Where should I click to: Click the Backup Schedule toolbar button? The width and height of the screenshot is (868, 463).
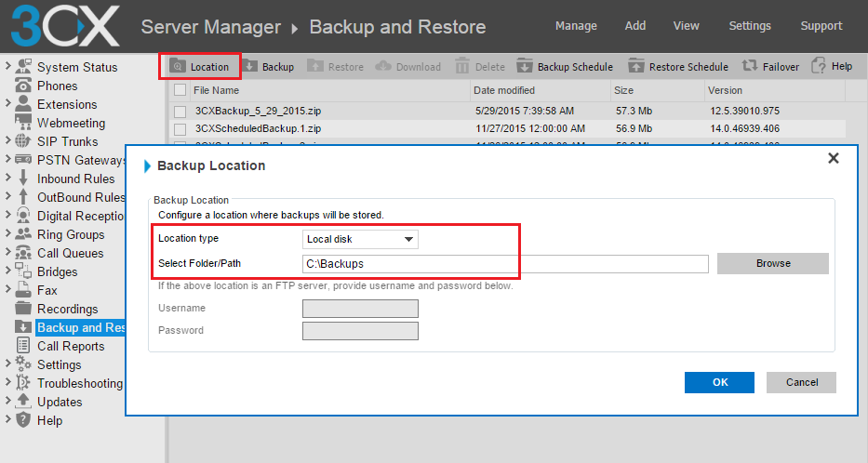pyautogui.click(x=565, y=66)
